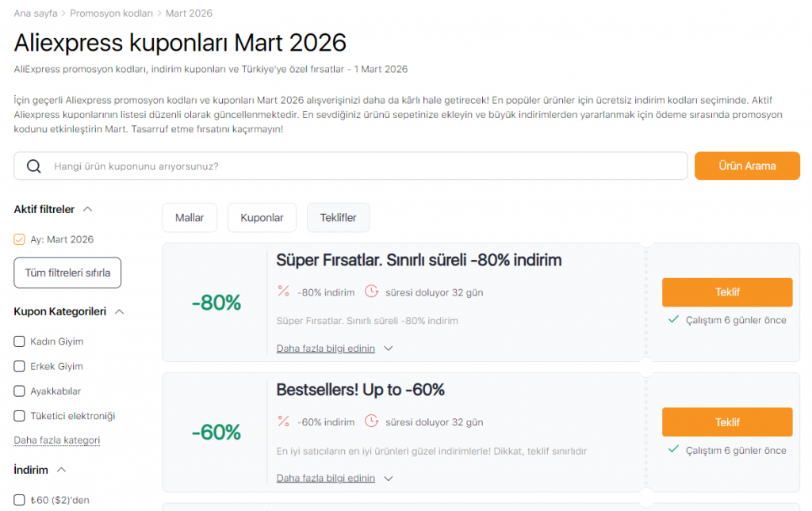Click the search magnifier icon
The height and width of the screenshot is (511, 812).
[x=33, y=166]
